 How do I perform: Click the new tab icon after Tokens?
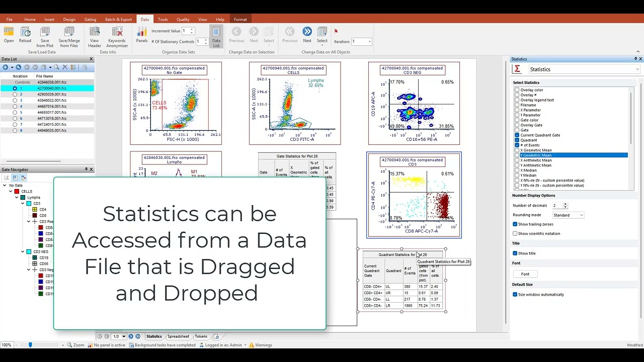[x=216, y=336]
